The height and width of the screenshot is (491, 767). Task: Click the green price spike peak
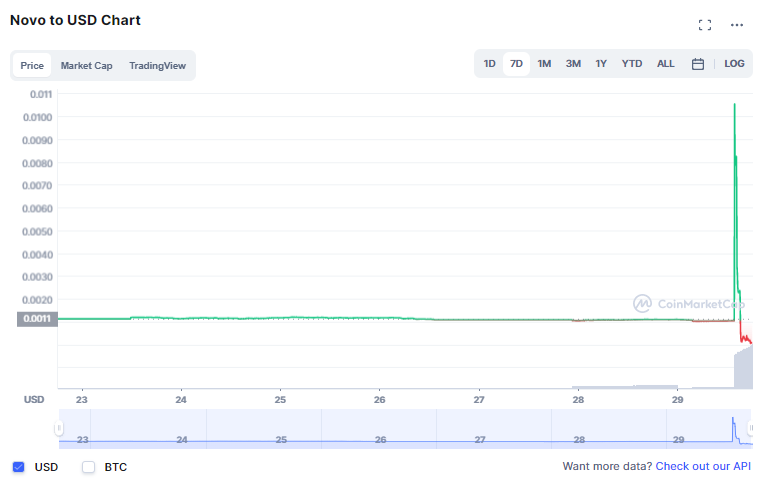coord(734,104)
